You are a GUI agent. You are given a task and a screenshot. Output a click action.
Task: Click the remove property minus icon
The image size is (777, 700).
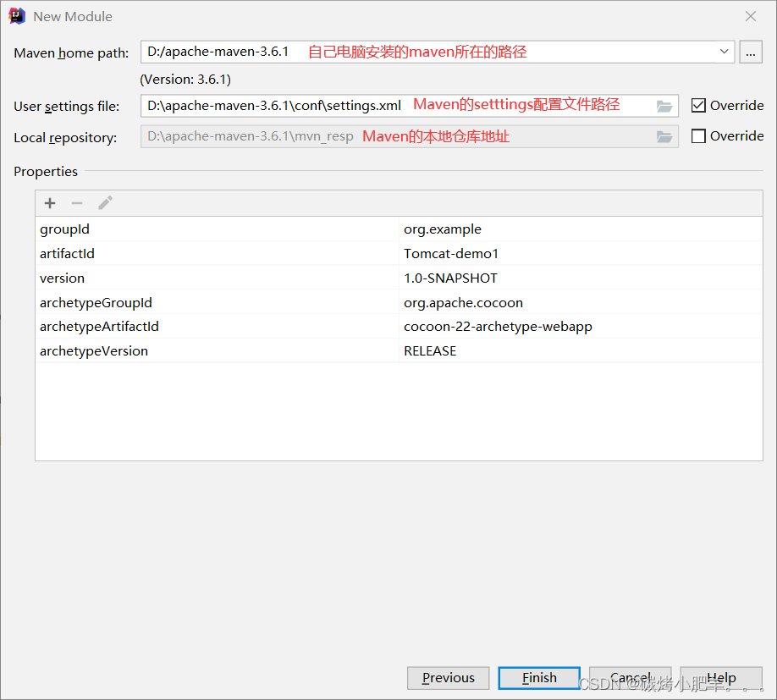tap(77, 203)
